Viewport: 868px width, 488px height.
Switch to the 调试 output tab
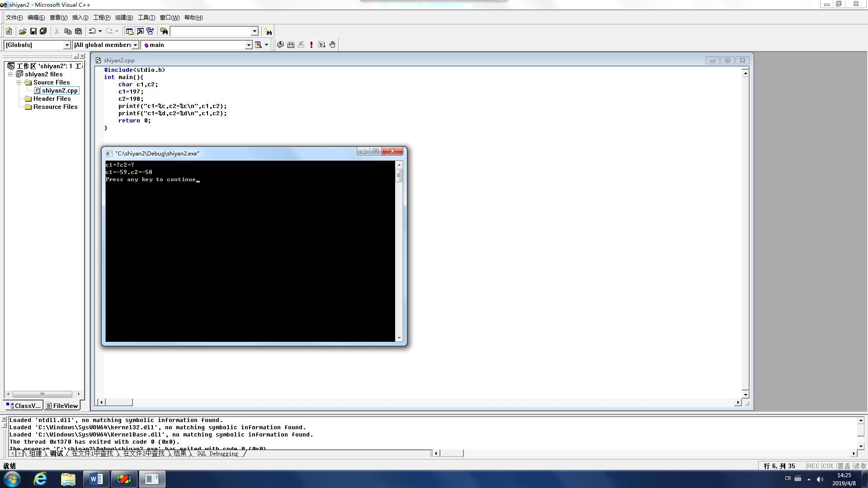click(57, 453)
